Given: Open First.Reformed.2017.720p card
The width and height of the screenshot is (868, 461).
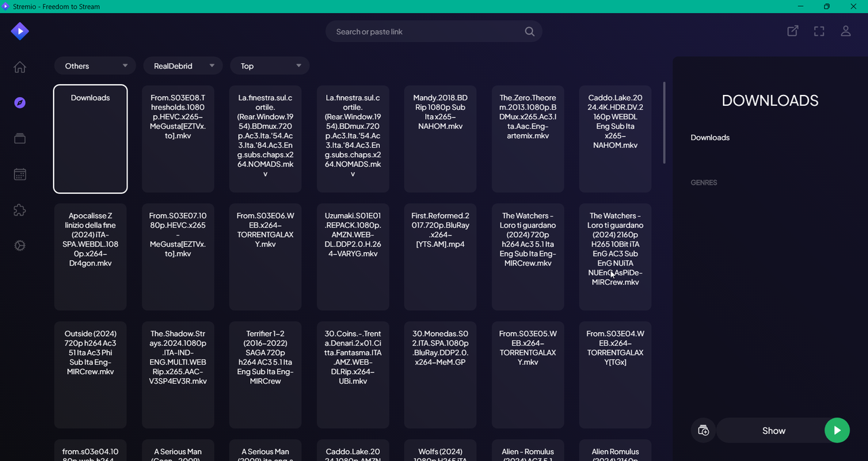Looking at the screenshot, I should (440, 257).
